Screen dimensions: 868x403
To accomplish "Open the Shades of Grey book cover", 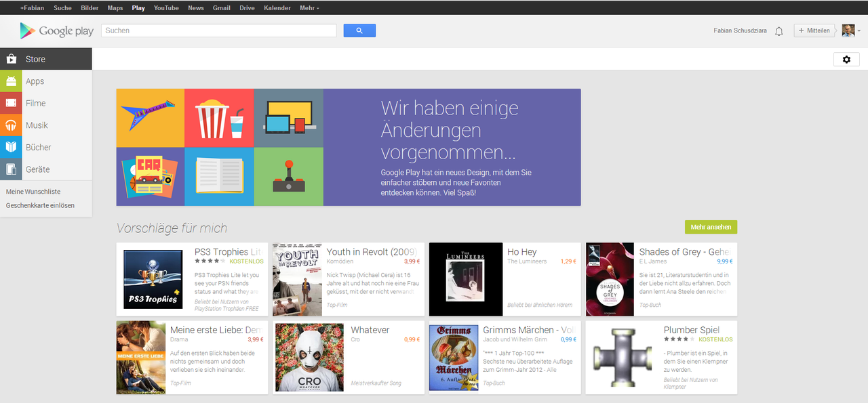I will point(610,280).
